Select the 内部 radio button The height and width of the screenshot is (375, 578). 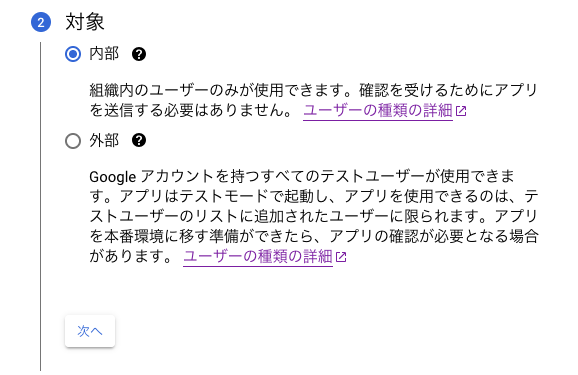tap(73, 54)
